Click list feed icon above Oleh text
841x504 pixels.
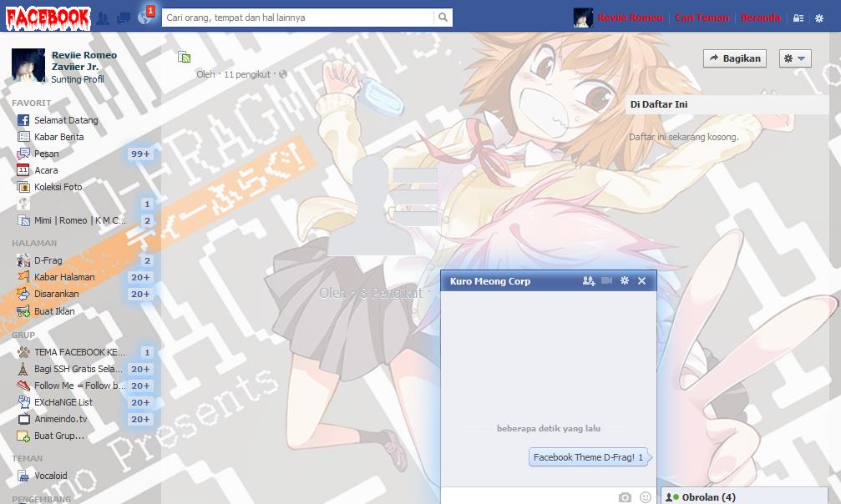(185, 57)
